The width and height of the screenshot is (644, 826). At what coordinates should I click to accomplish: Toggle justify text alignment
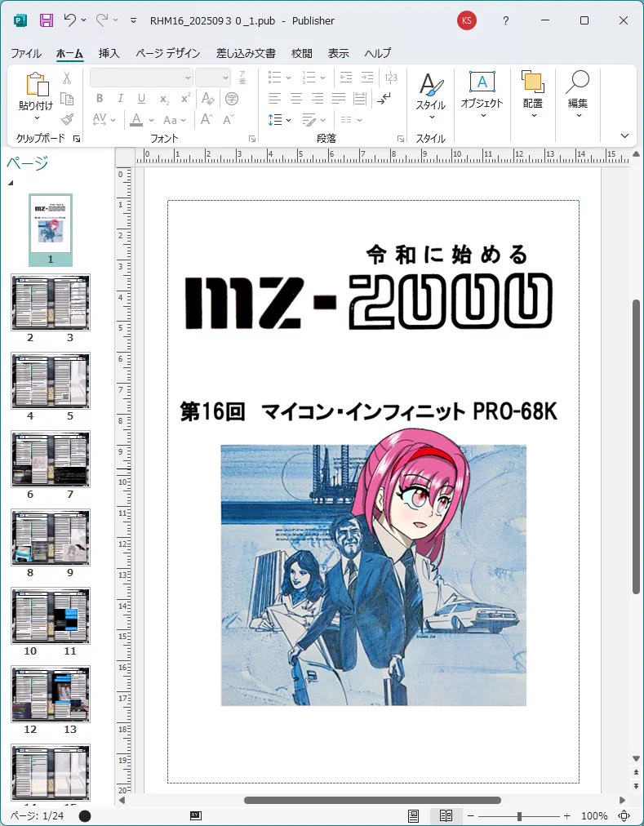tap(339, 99)
